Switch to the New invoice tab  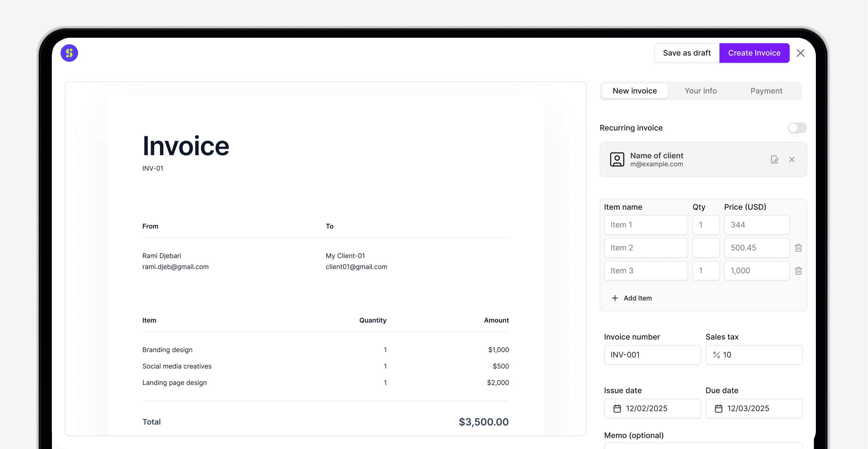click(x=635, y=90)
